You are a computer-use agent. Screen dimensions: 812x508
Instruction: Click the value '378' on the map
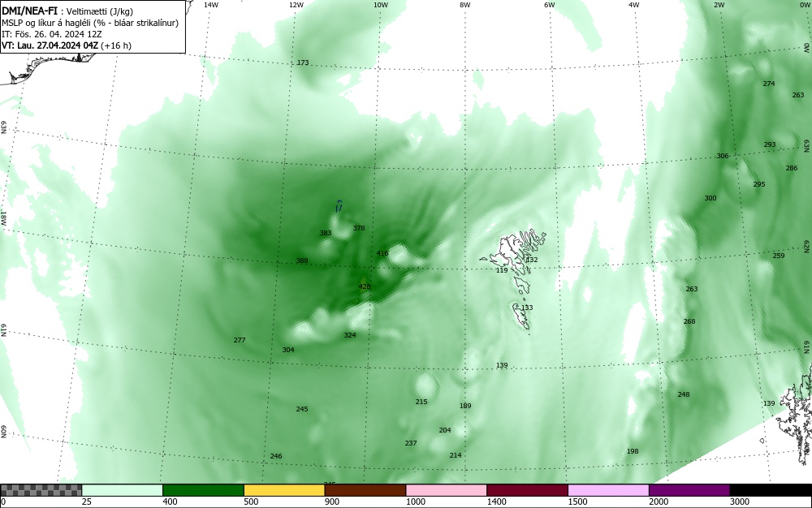(359, 228)
